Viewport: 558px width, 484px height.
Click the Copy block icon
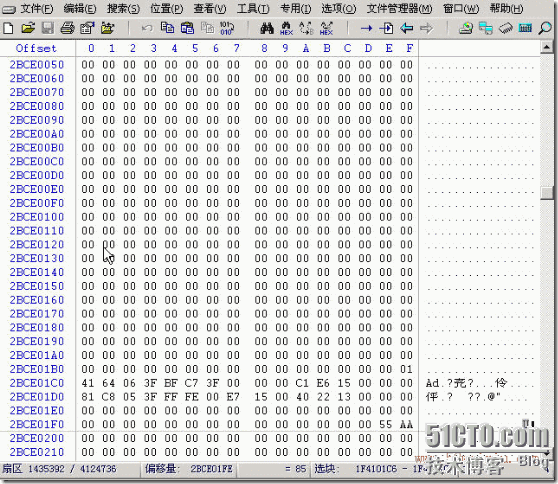pyautogui.click(x=167, y=28)
